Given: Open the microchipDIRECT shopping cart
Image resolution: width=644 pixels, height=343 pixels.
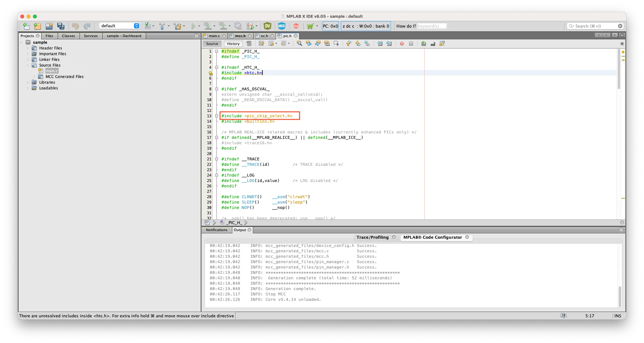Looking at the screenshot, I should (x=310, y=26).
